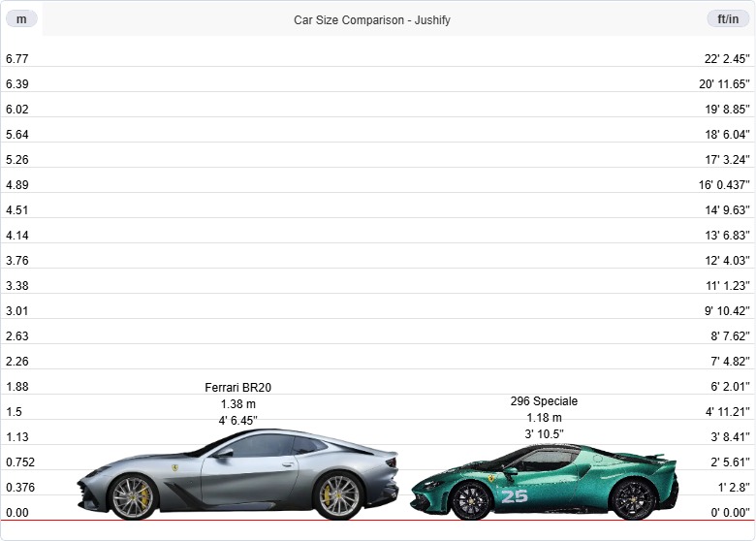Click the '6.39' meter scale label
This screenshot has height=541, width=756.
pos(17,84)
